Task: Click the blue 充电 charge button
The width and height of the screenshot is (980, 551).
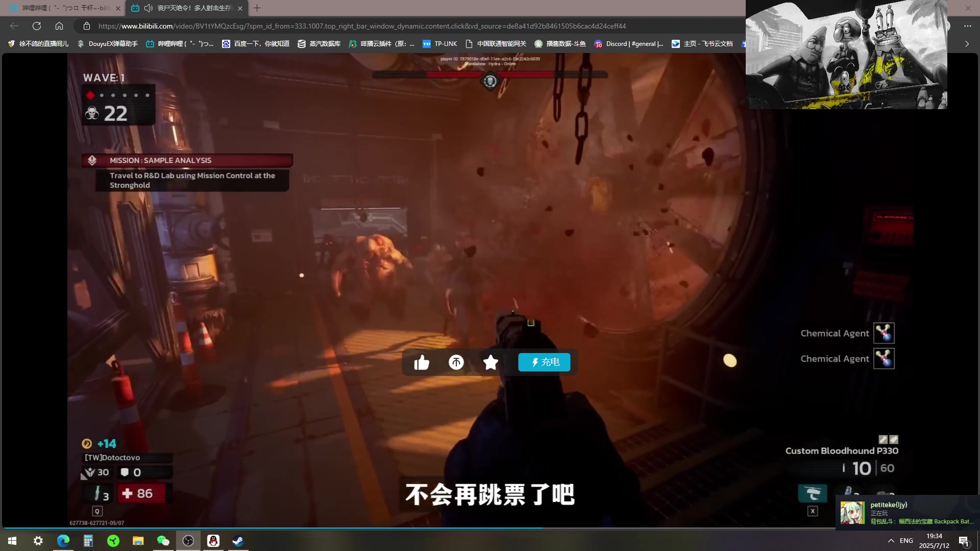Action: pyautogui.click(x=544, y=362)
